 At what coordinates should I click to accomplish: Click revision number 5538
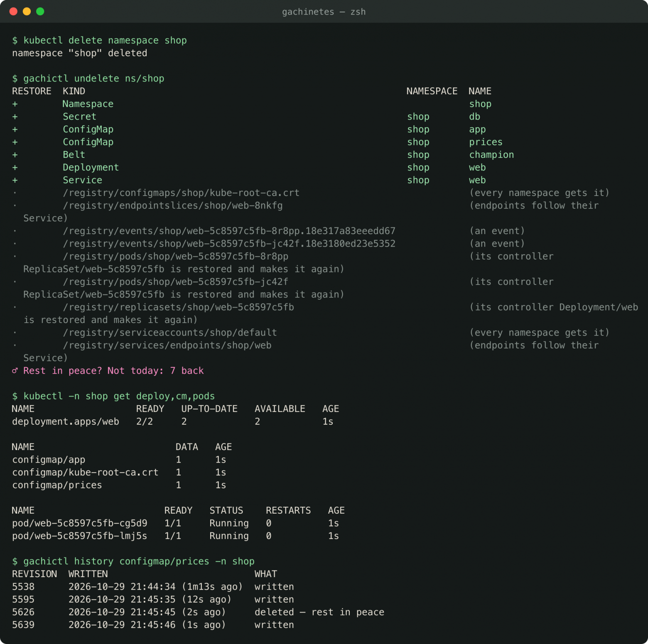(23, 587)
